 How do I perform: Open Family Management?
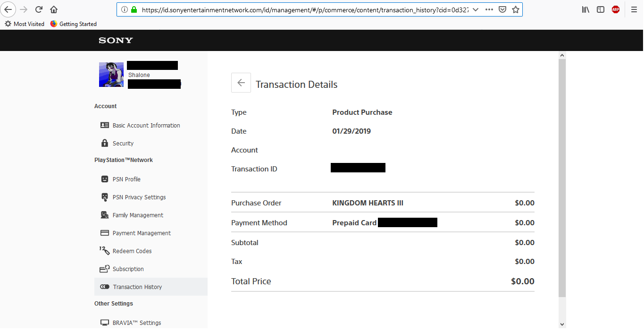point(138,215)
